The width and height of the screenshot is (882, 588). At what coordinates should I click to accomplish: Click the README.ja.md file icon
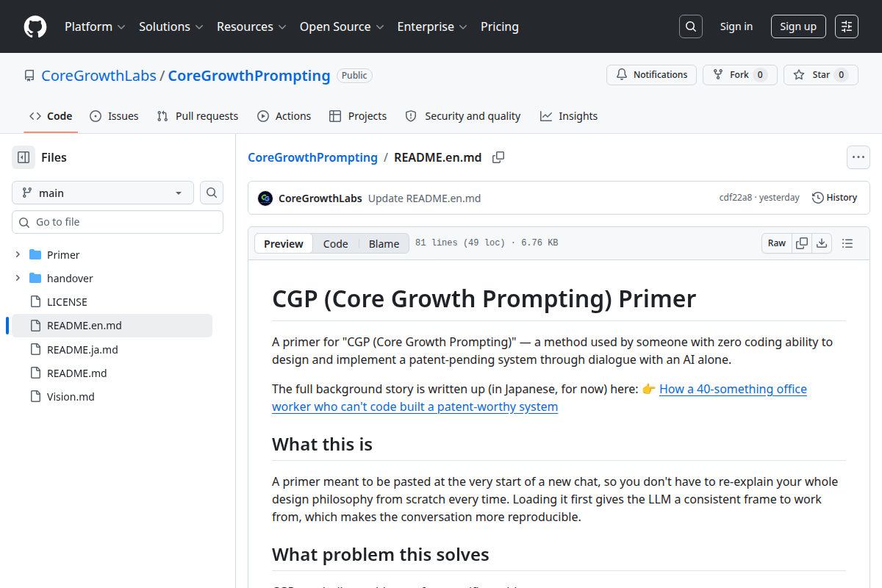click(x=35, y=350)
